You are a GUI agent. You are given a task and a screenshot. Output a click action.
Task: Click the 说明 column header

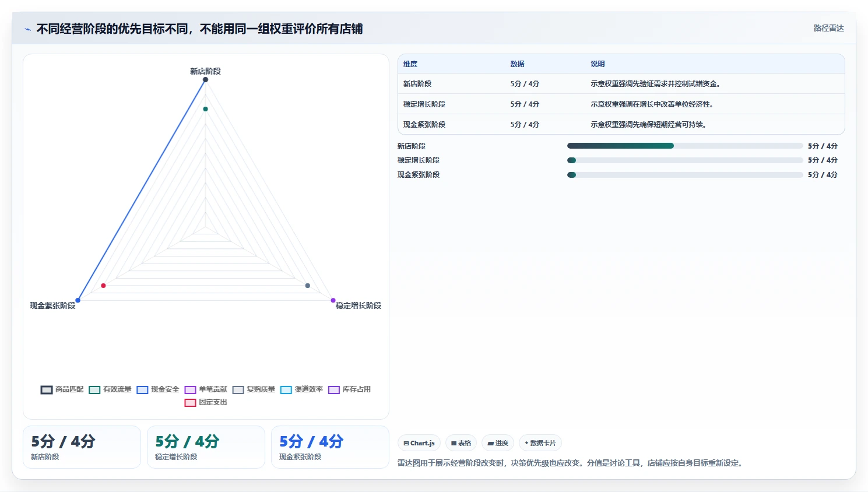[598, 64]
